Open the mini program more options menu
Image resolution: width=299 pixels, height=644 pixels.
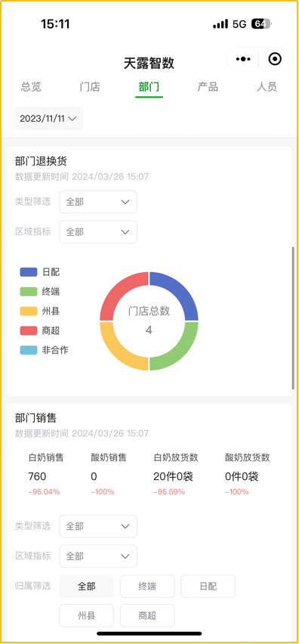pyautogui.click(x=243, y=59)
